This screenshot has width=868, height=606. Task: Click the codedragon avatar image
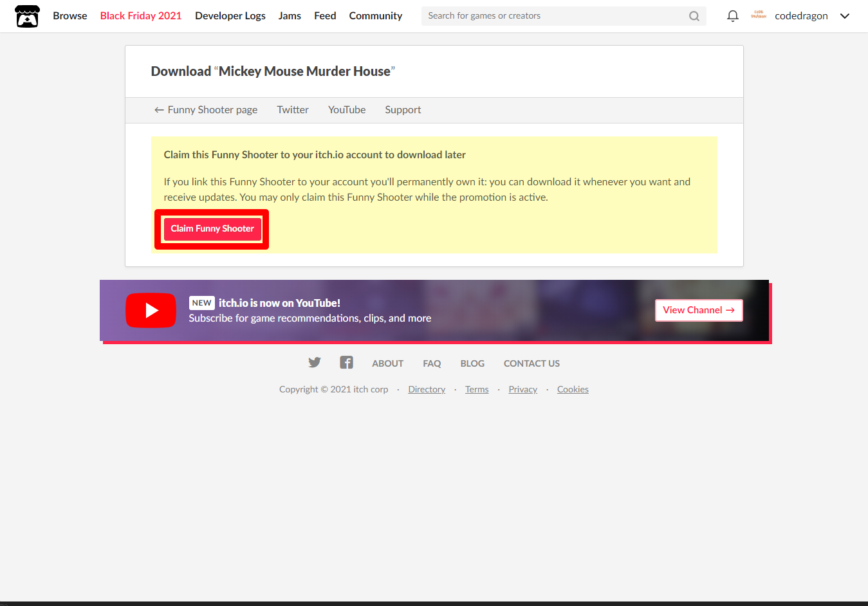tap(759, 15)
